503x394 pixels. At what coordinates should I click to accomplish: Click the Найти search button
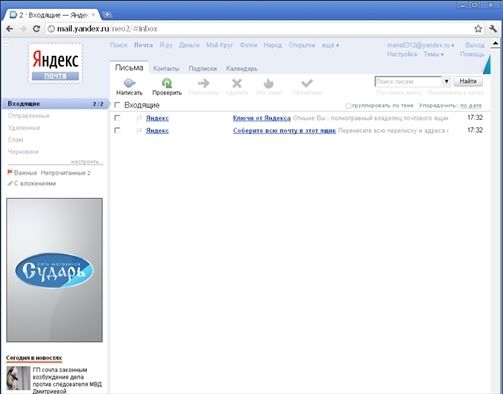click(468, 81)
